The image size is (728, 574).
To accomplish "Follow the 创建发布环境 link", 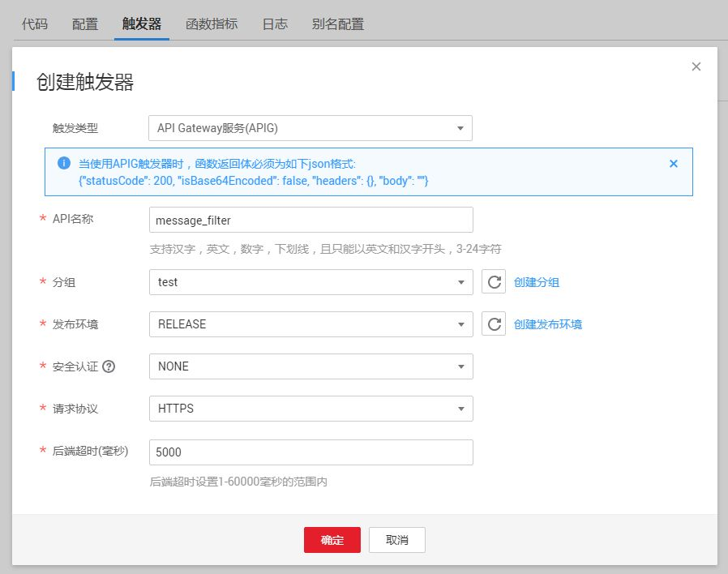I will tap(548, 324).
